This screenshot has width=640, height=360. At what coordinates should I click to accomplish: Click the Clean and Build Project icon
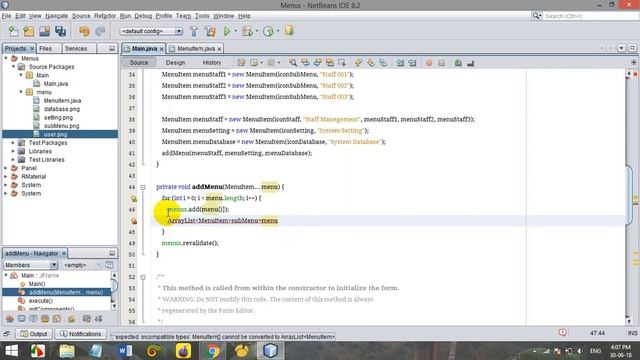[x=210, y=31]
